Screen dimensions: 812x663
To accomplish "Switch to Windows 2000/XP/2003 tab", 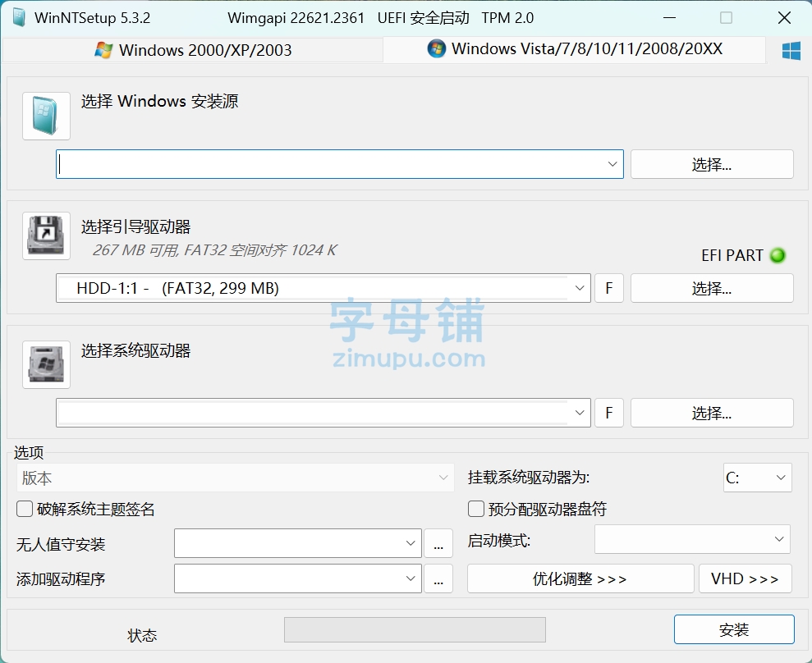I will click(193, 50).
